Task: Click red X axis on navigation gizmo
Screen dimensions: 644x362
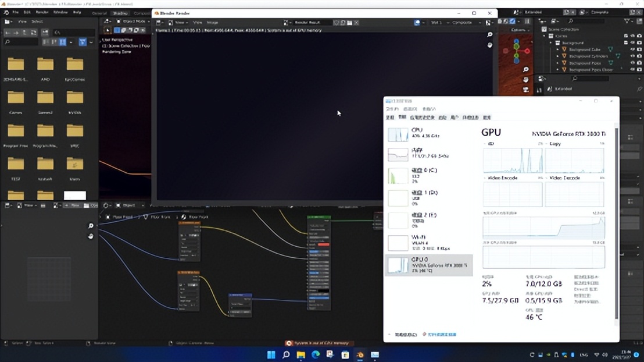Action: pyautogui.click(x=527, y=51)
